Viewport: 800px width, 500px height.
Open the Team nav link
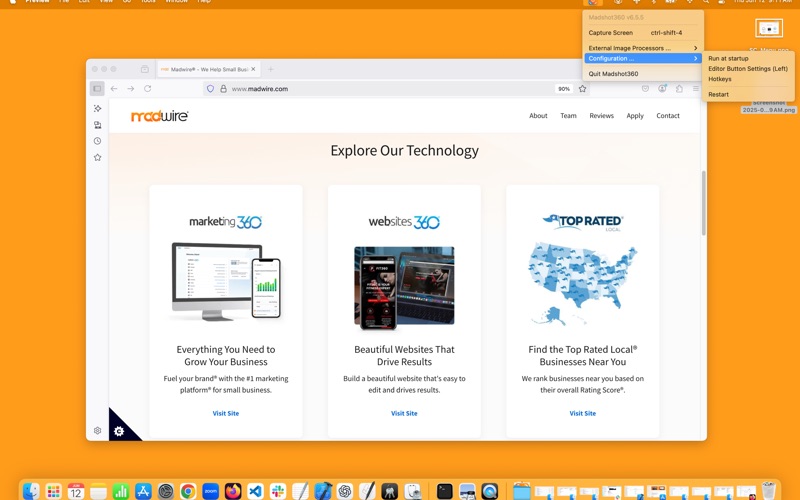tap(568, 116)
